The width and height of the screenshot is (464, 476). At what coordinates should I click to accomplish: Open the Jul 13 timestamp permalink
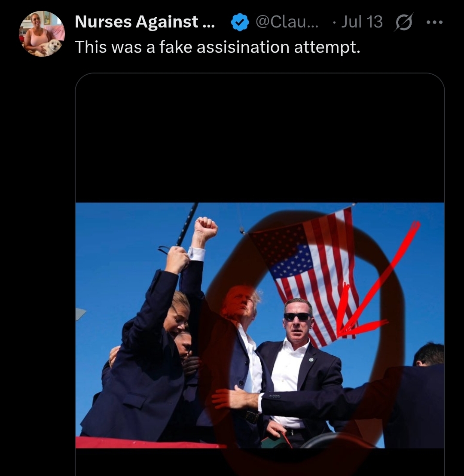pyautogui.click(x=362, y=22)
